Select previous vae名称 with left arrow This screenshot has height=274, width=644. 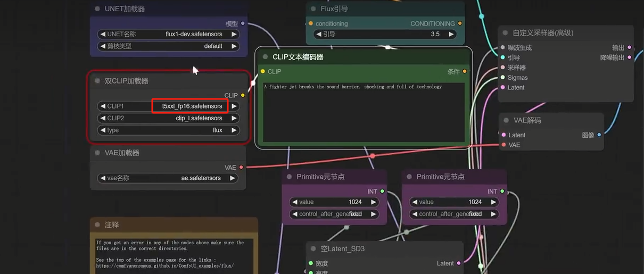[x=103, y=178]
